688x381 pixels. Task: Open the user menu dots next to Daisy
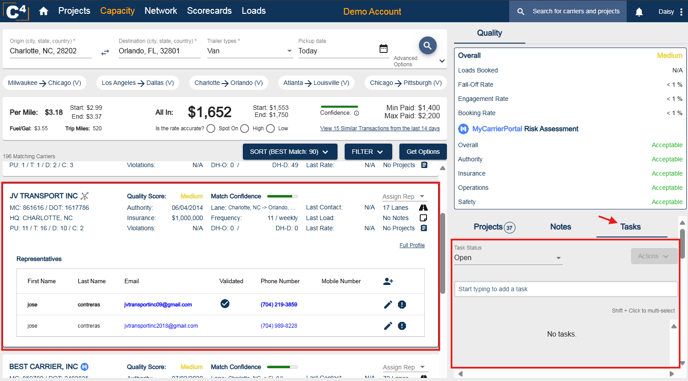[x=681, y=12]
